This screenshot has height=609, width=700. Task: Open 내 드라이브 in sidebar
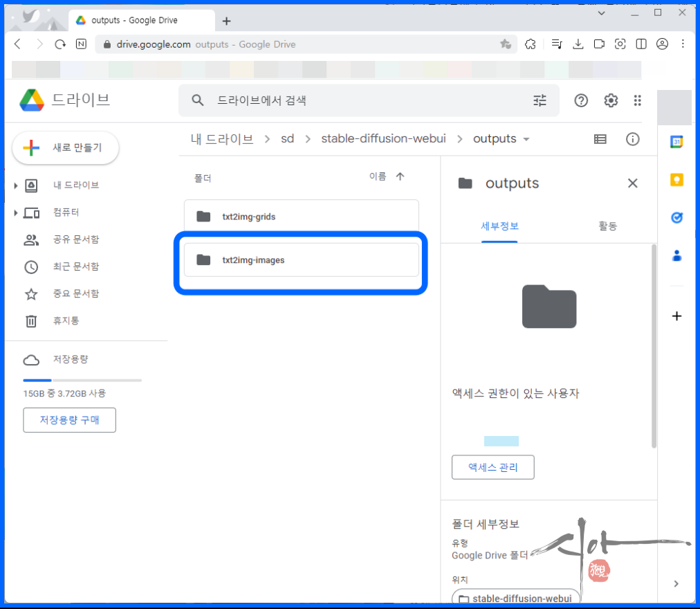coord(76,185)
